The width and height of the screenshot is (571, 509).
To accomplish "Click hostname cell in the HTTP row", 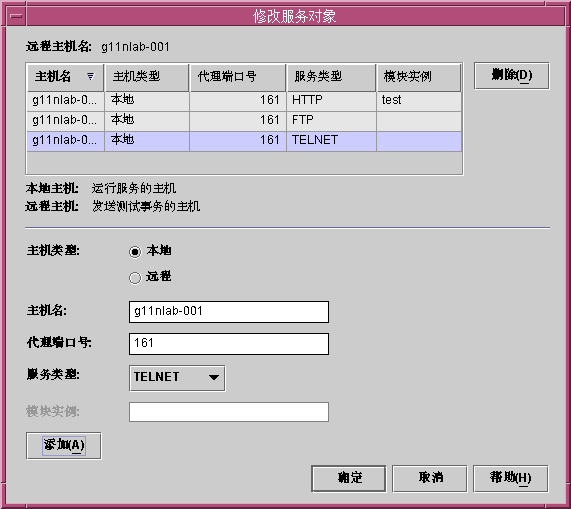I will click(66, 101).
